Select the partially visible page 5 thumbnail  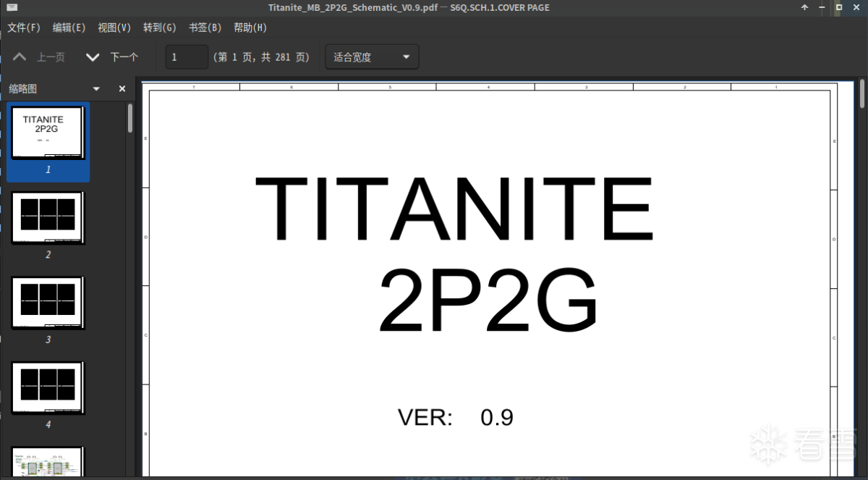[x=48, y=460]
